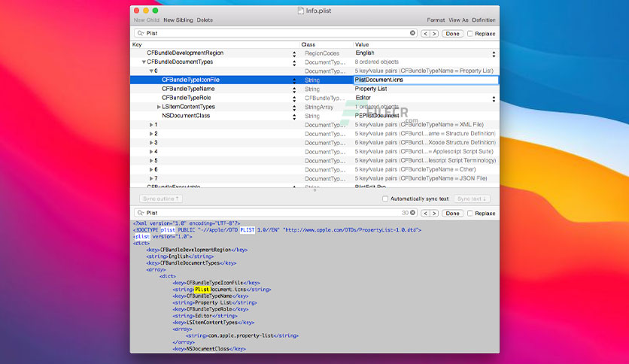Expand document type item 7
The image size is (629, 364).
click(x=151, y=178)
